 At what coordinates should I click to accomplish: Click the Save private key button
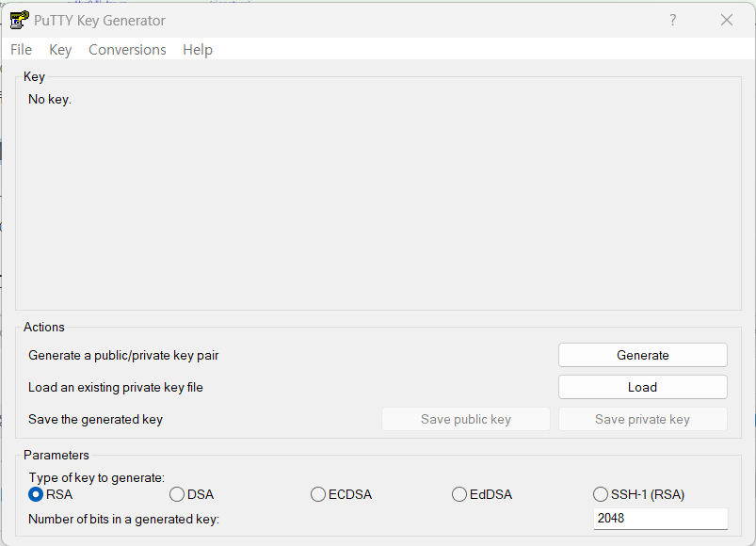643,419
